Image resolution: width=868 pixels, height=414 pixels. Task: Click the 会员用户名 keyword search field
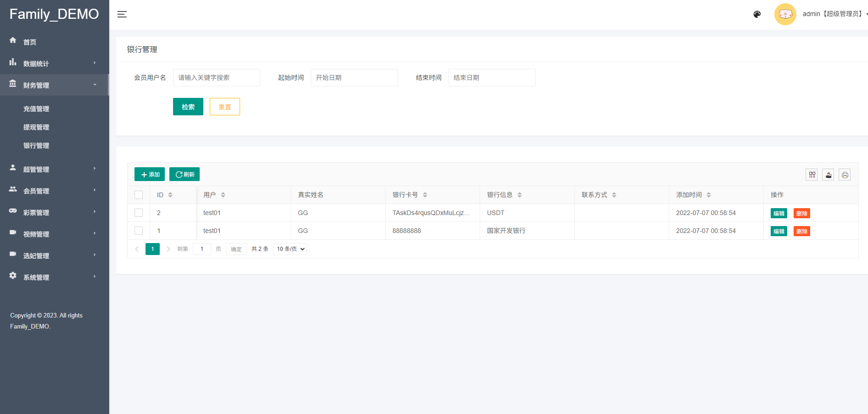pyautogui.click(x=216, y=77)
